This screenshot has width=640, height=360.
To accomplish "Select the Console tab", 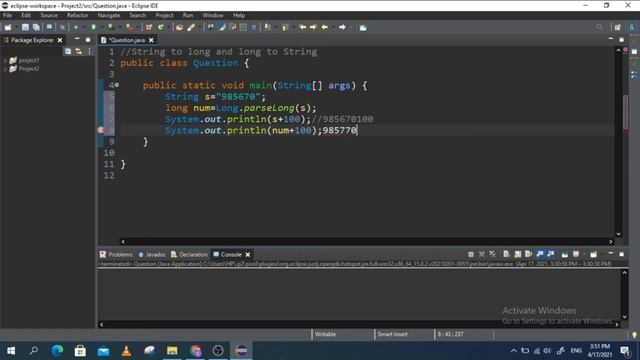I will (x=227, y=254).
